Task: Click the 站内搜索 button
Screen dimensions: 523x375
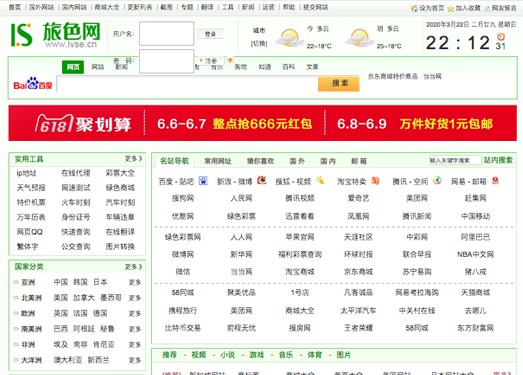Action: coord(498,160)
